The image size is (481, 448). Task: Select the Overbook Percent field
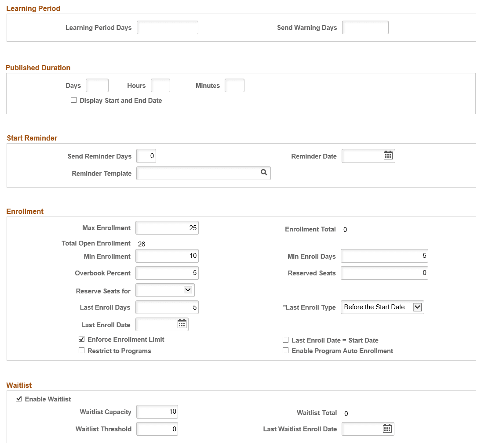(x=167, y=273)
